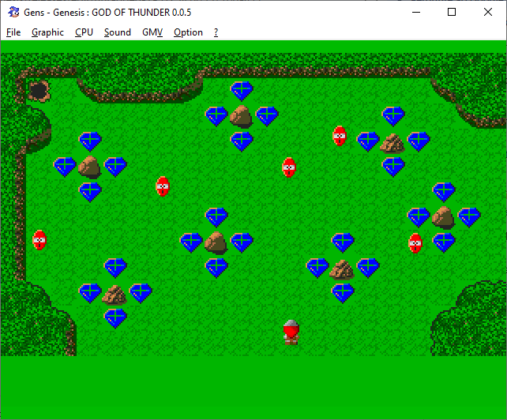Open the Graphic menu

pos(47,32)
